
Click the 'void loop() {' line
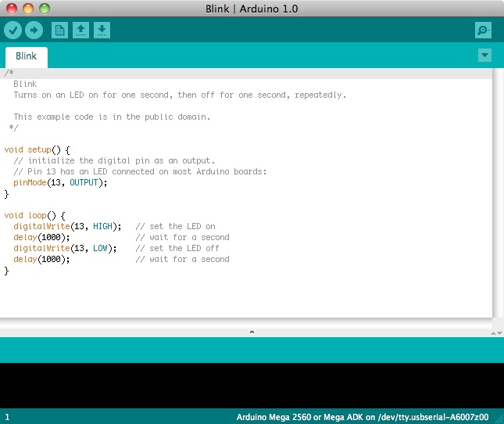[34, 216]
